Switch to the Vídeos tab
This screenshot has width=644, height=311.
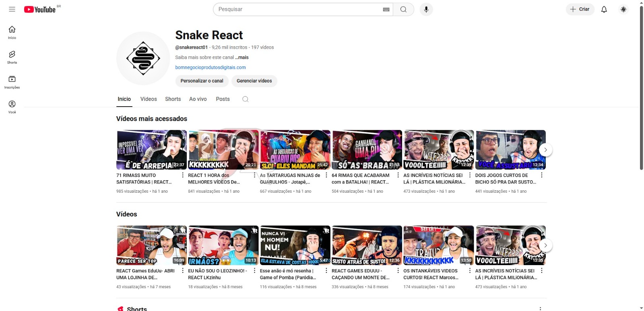click(149, 99)
